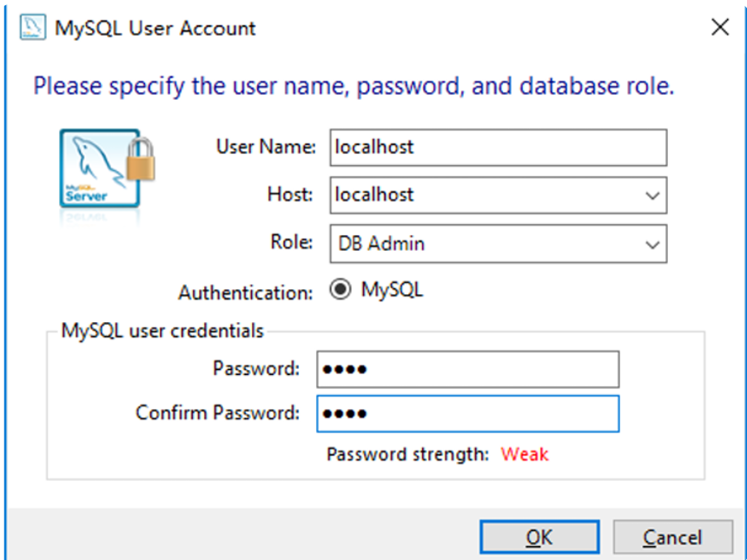Click the OK button
Viewport: 747px width, 560px height.
point(539,537)
